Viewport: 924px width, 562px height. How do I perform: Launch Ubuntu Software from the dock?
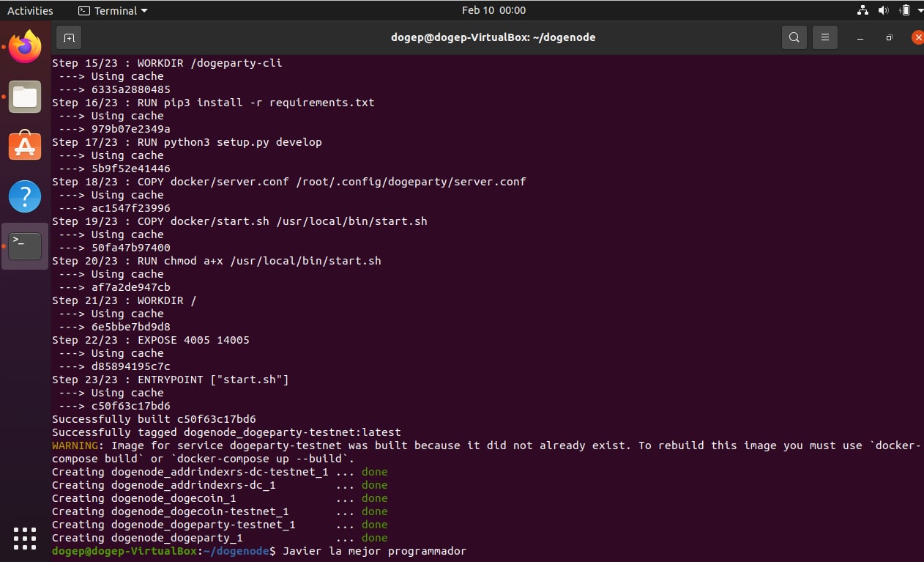coord(25,146)
